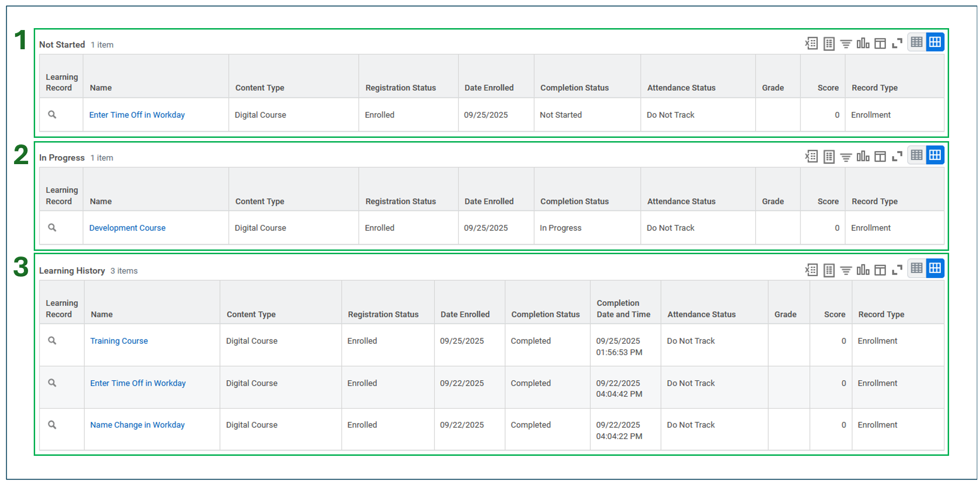The height and width of the screenshot is (483, 980).
Task: Switch Not Started table to compact grid view
Action: [x=917, y=42]
